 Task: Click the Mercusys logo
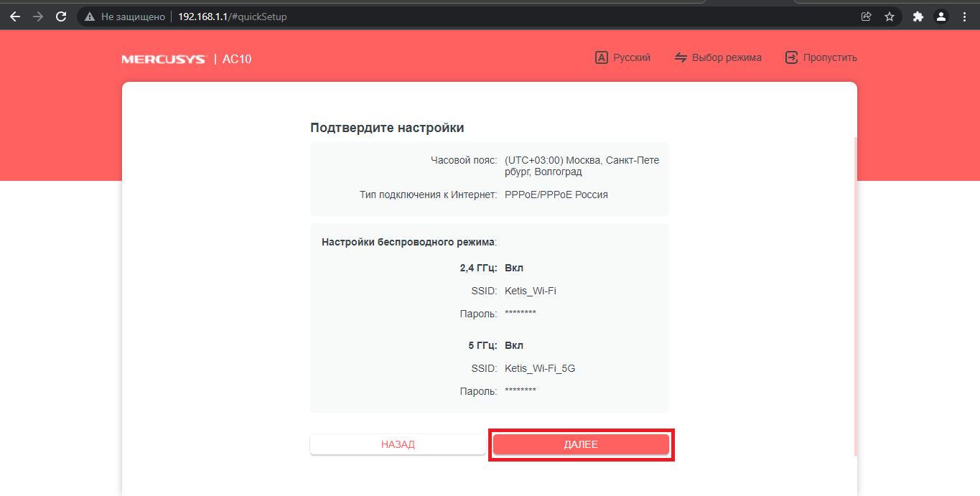(164, 59)
